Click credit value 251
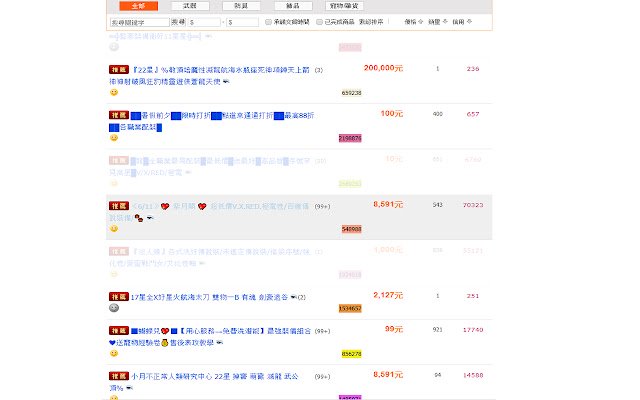The width and height of the screenshot is (640, 400). [473, 296]
